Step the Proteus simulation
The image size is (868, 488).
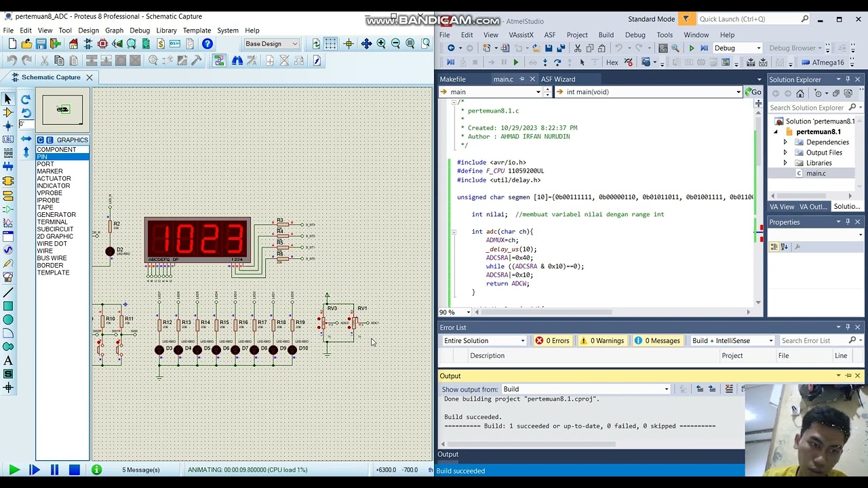[34, 470]
